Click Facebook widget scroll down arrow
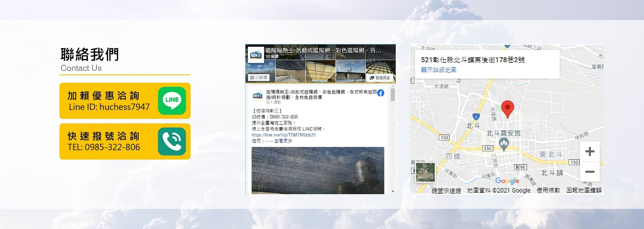The width and height of the screenshot is (644, 229). (393, 191)
